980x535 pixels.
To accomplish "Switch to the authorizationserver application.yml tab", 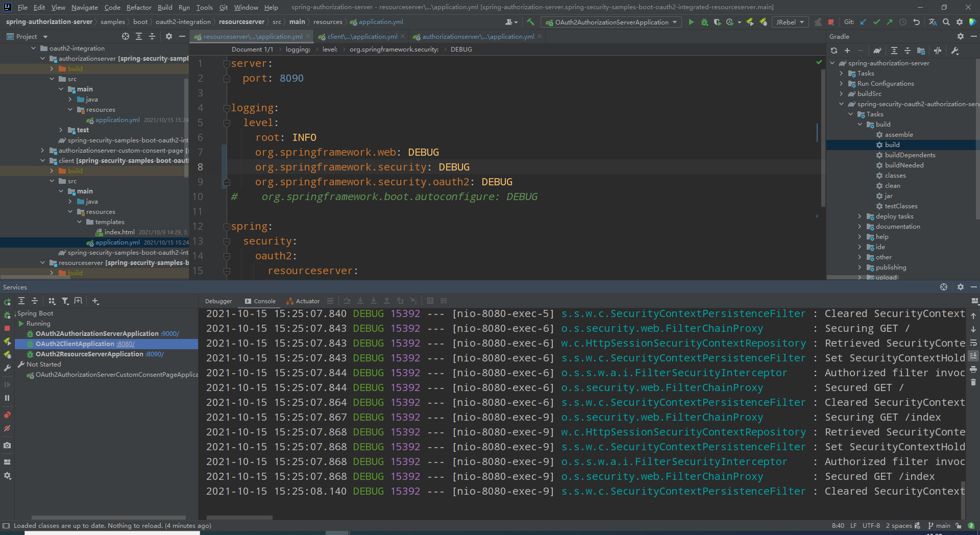I will [x=478, y=36].
